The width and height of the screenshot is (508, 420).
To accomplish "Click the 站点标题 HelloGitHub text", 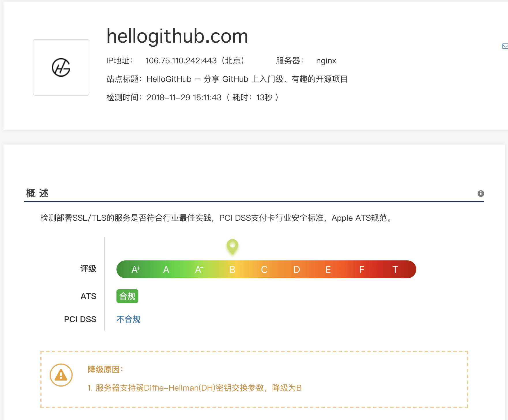I will 227,79.
